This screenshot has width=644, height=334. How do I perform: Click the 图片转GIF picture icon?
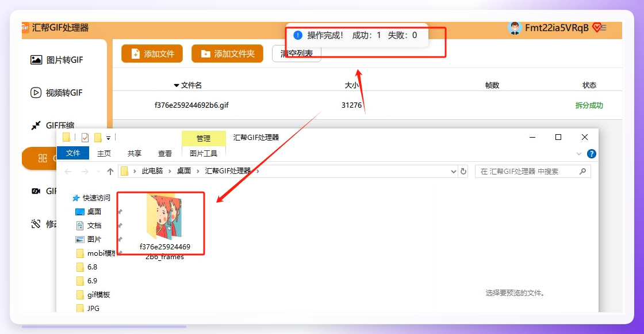click(x=36, y=60)
